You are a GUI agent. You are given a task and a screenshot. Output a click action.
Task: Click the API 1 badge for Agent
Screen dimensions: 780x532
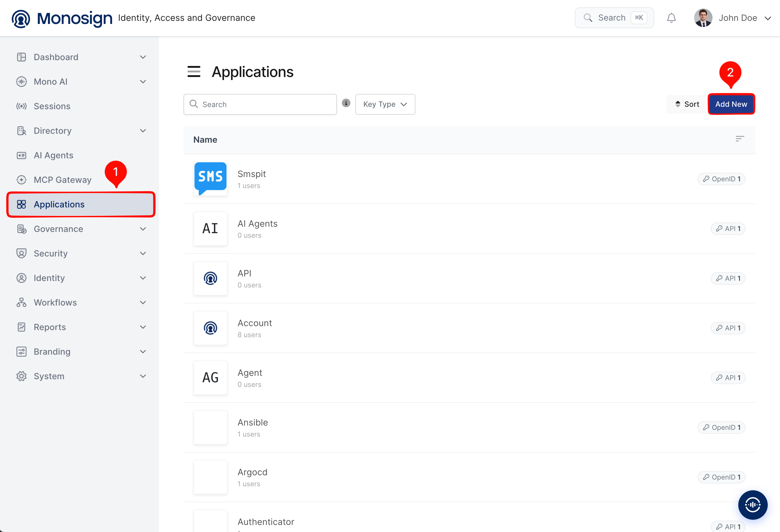coord(728,377)
